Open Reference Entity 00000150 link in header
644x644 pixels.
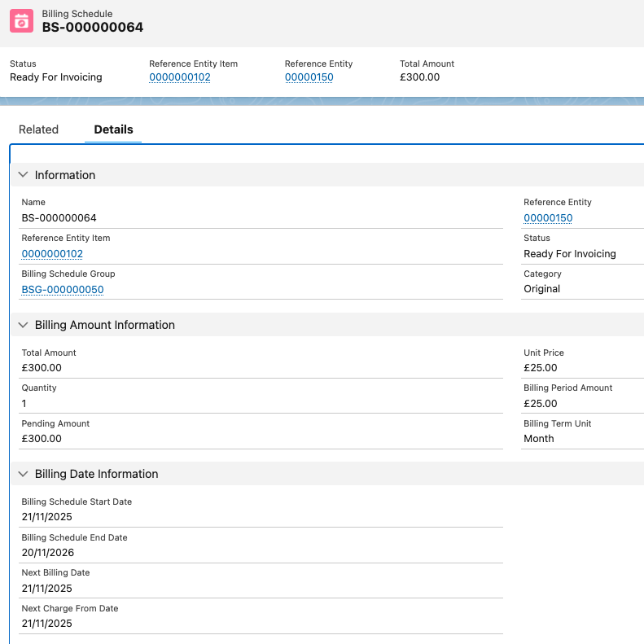[x=309, y=77]
